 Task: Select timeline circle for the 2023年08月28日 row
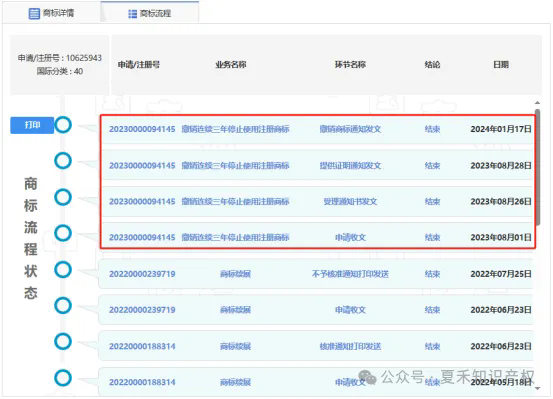point(63,161)
